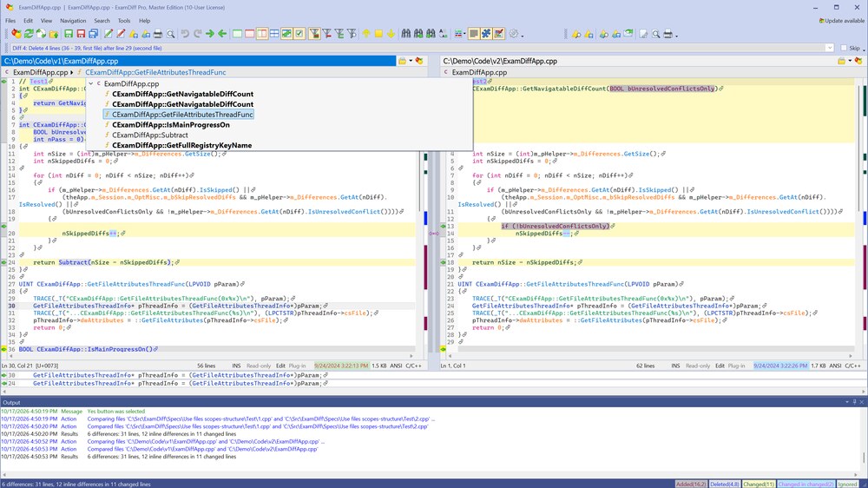
Task: Toggle the Skip checkbox
Action: coord(844,48)
